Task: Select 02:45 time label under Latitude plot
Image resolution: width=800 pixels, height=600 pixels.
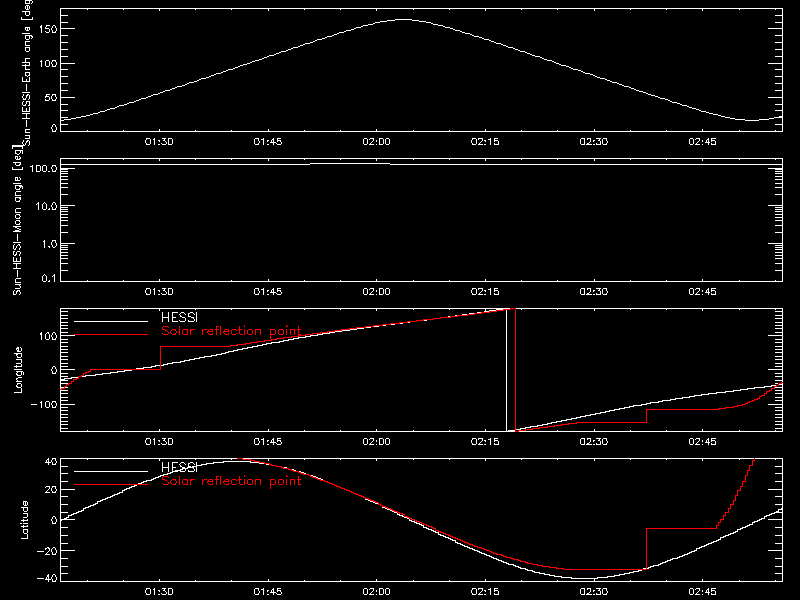Action: point(703,591)
